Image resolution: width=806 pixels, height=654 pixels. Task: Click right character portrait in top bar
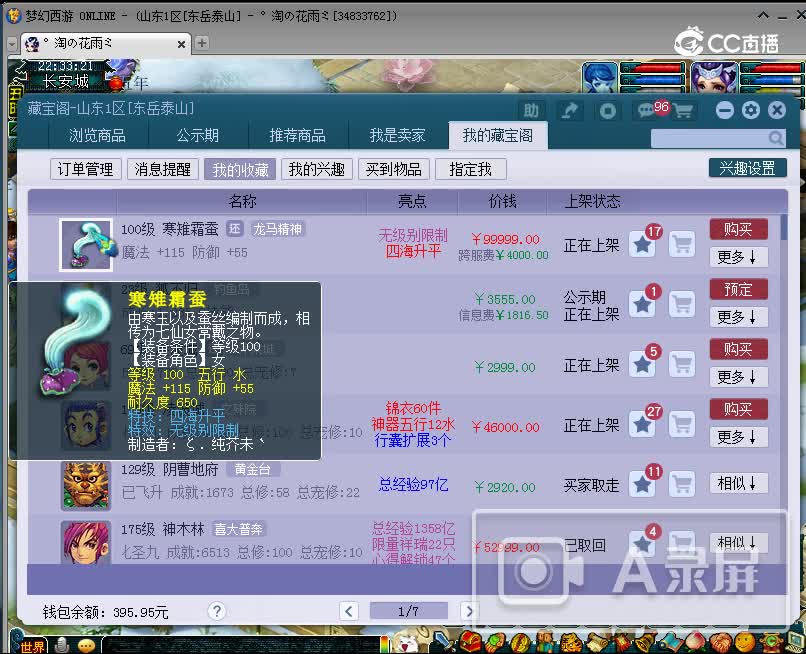coord(715,77)
